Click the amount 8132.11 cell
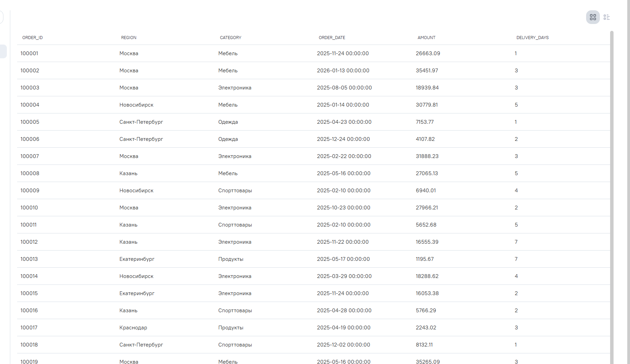This screenshot has width=630, height=364. point(424,345)
